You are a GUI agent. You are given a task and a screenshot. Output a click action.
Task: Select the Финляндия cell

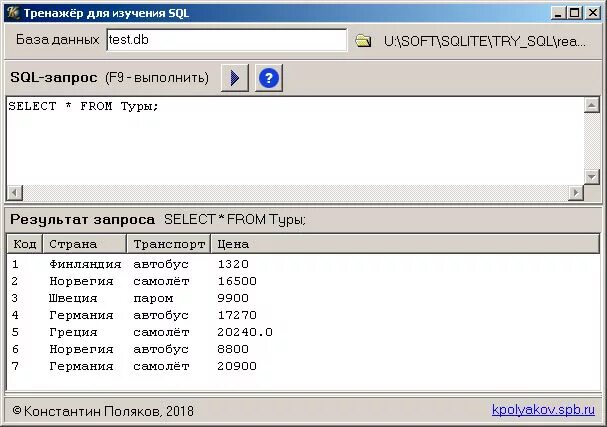85,264
